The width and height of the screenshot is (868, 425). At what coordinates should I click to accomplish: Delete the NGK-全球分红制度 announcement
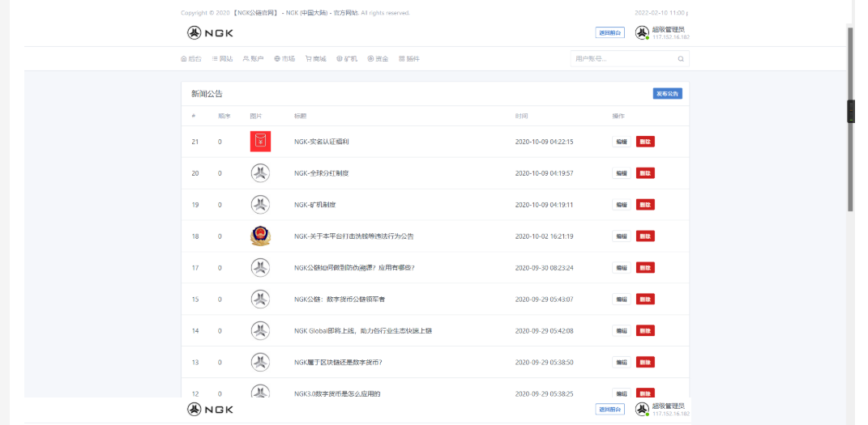point(645,173)
